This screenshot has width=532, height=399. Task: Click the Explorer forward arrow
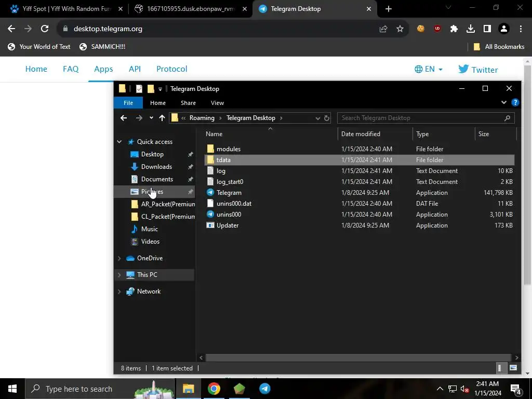[139, 118]
